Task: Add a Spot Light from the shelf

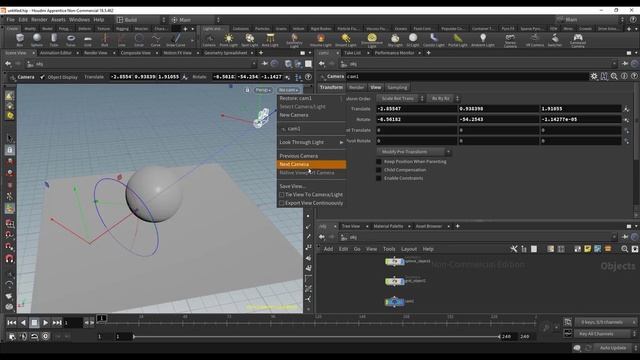Action: click(x=249, y=40)
